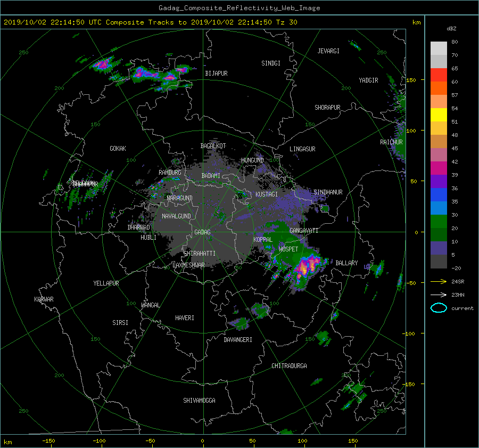This screenshot has width=479, height=448.
Task: Click the HUBLI city label
Action: [148, 238]
